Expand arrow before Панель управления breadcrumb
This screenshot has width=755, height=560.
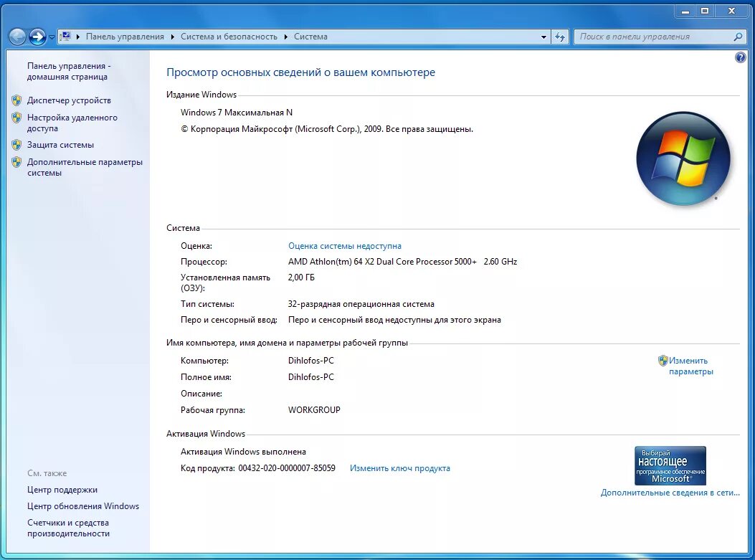pyautogui.click(x=78, y=37)
